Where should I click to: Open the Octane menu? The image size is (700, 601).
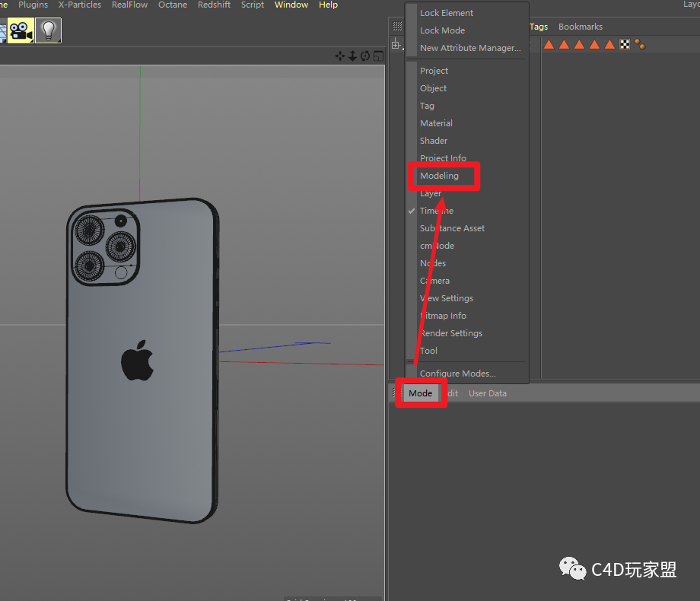(x=173, y=5)
